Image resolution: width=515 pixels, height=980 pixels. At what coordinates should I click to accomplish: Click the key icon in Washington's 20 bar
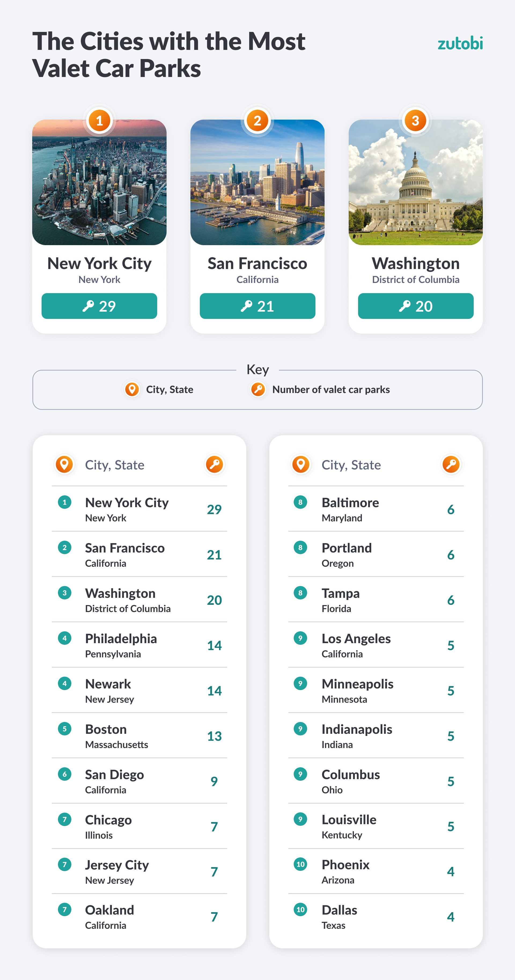(x=404, y=306)
